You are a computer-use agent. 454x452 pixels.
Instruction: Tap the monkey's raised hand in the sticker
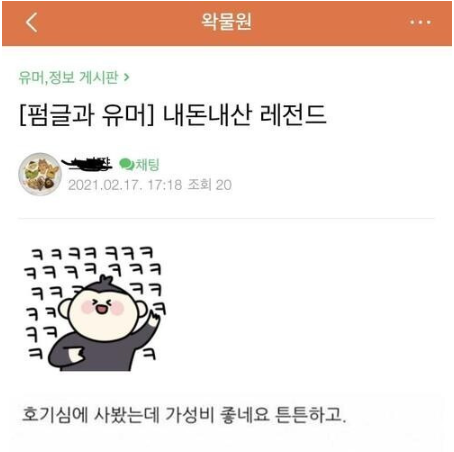(x=154, y=318)
